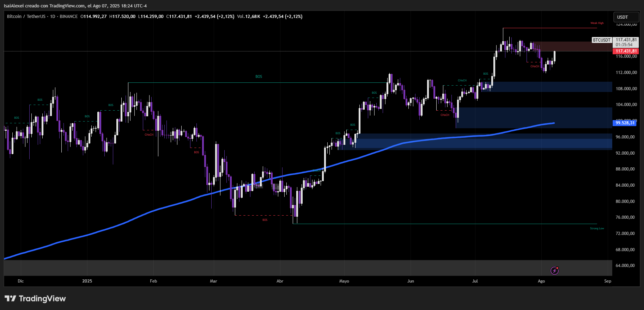644x310 pixels.
Task: Click the Weak High label
Action: click(597, 23)
